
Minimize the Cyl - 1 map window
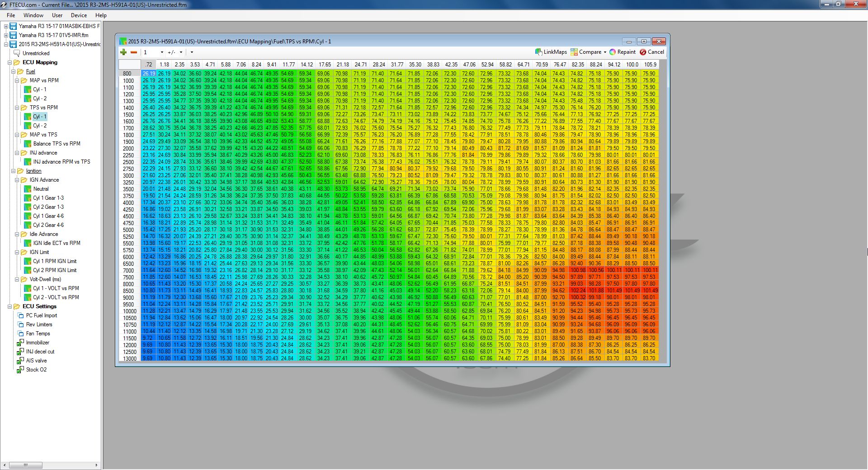(629, 41)
